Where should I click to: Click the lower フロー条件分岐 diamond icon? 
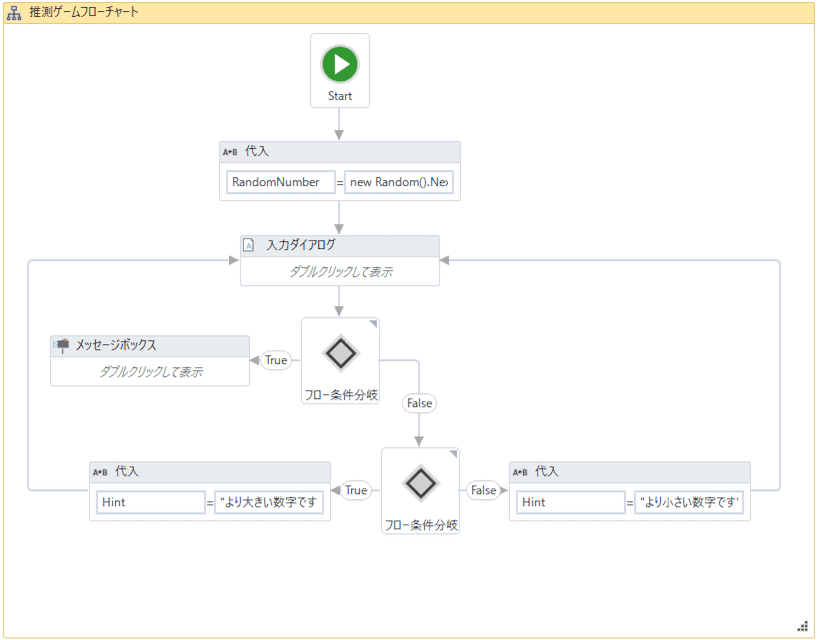pyautogui.click(x=420, y=483)
